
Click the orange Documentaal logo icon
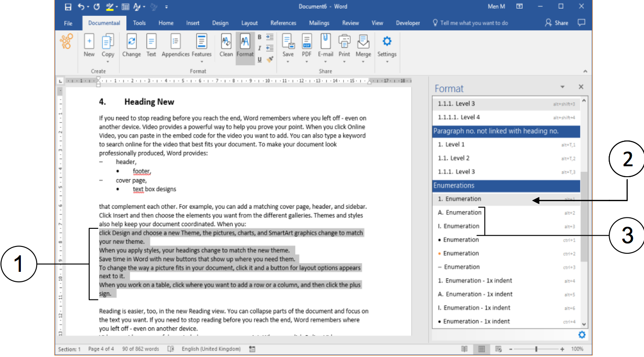(x=66, y=42)
